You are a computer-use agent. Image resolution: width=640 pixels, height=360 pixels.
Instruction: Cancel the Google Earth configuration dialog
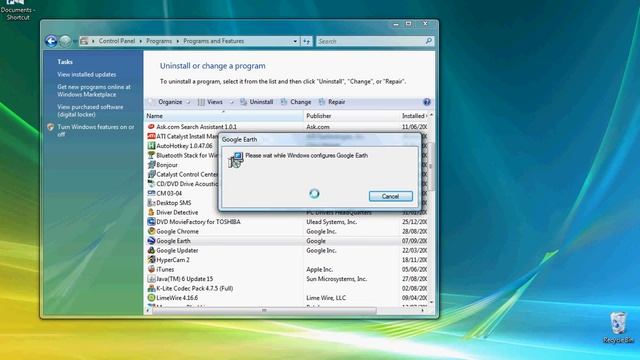click(x=391, y=196)
